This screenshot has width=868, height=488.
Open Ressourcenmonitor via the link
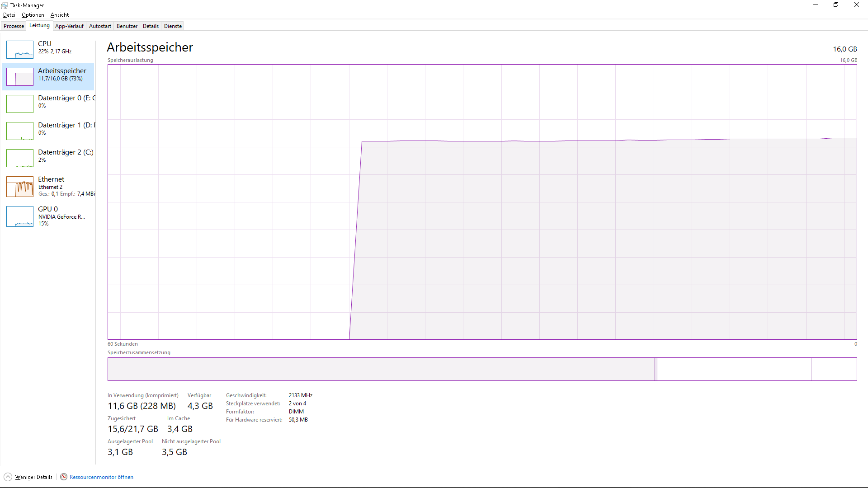(x=101, y=477)
